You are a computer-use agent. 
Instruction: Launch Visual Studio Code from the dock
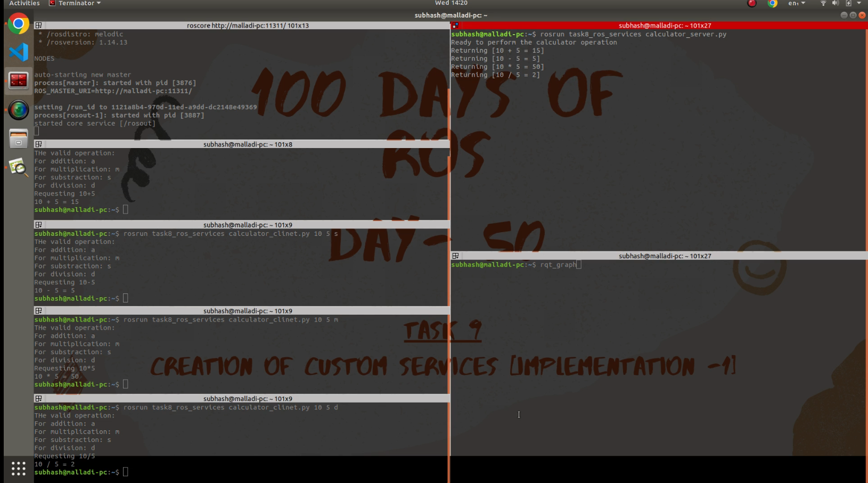(19, 52)
